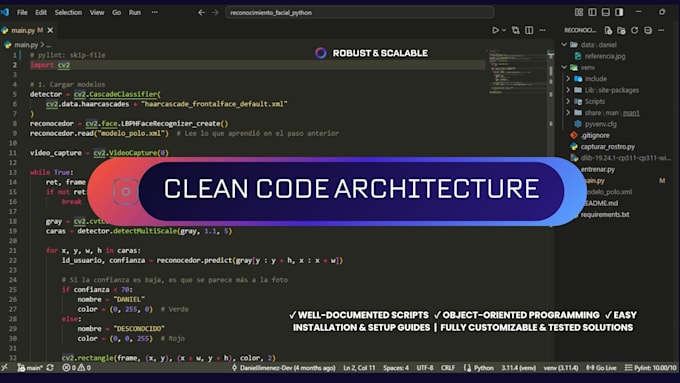Screen dimensions: 680x383
Task: Open the Edit menu
Action: coord(41,12)
